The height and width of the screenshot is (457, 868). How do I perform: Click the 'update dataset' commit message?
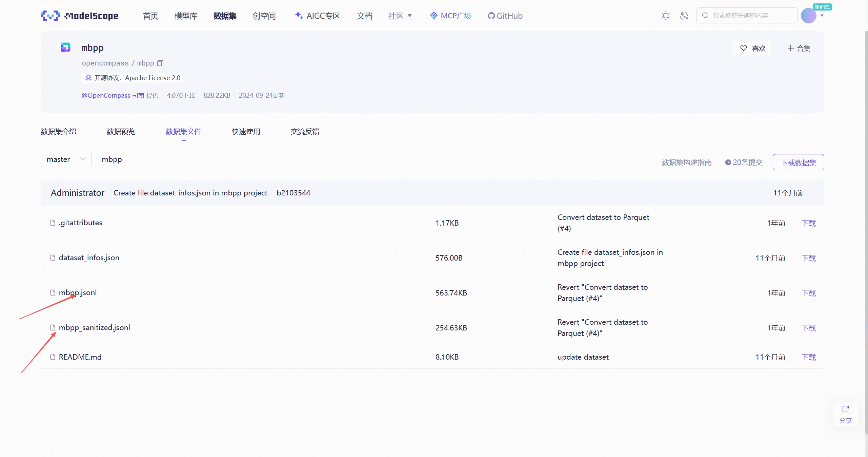[x=583, y=357]
